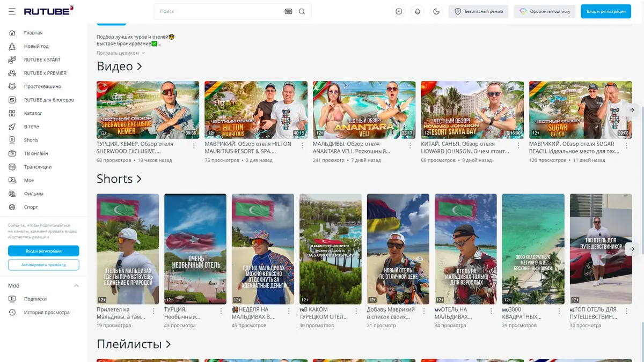Click the Фильмы icon
The height and width of the screenshot is (362, 644).
(12, 194)
